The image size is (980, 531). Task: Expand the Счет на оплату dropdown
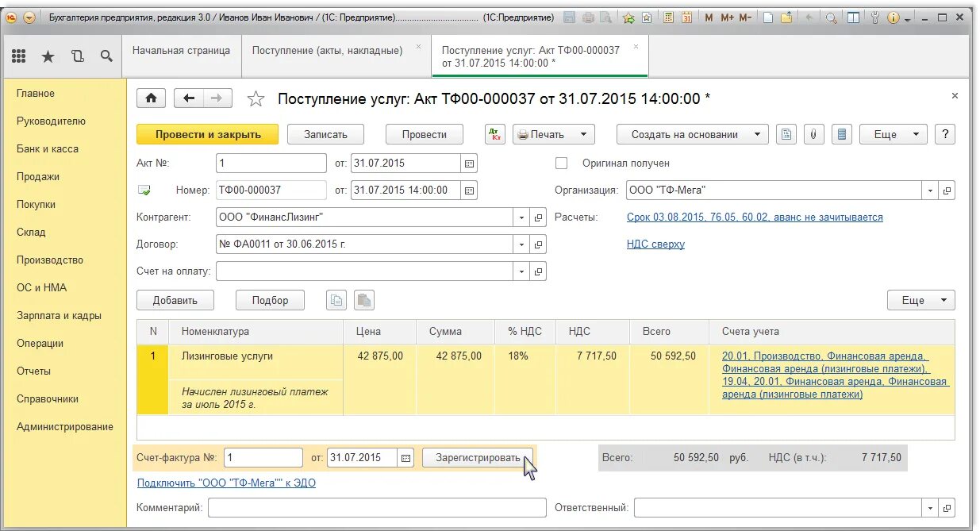click(521, 271)
